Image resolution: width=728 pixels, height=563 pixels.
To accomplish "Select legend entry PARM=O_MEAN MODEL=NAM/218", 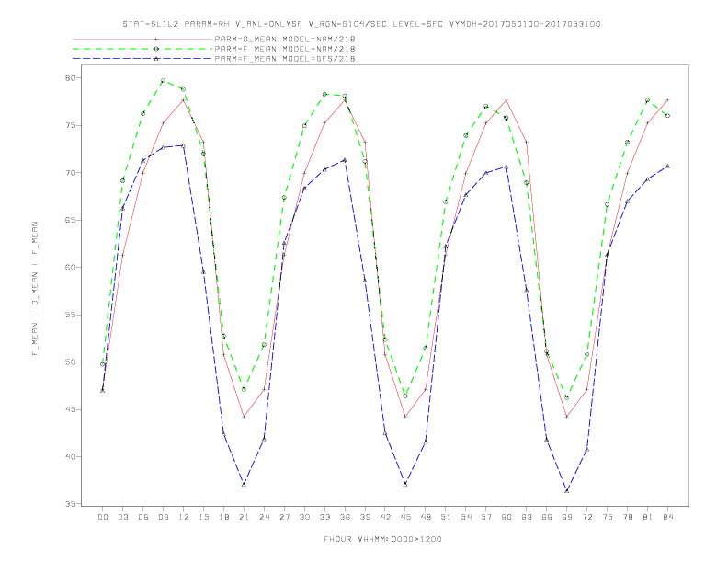I will point(285,39).
